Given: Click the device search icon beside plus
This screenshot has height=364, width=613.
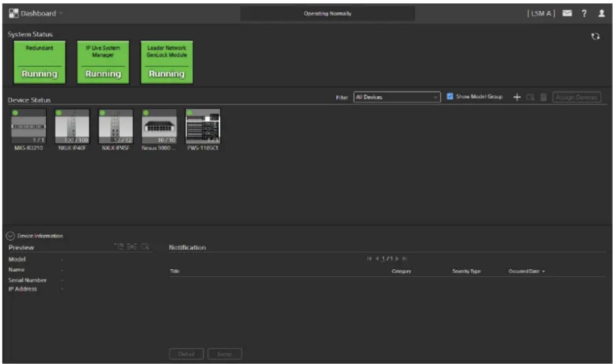Looking at the screenshot, I should (x=530, y=97).
